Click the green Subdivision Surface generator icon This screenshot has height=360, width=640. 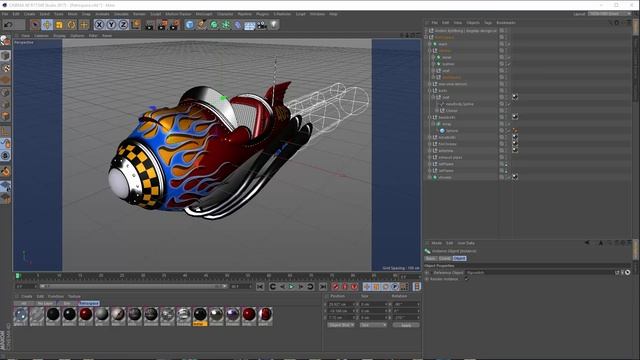pyautogui.click(x=214, y=25)
